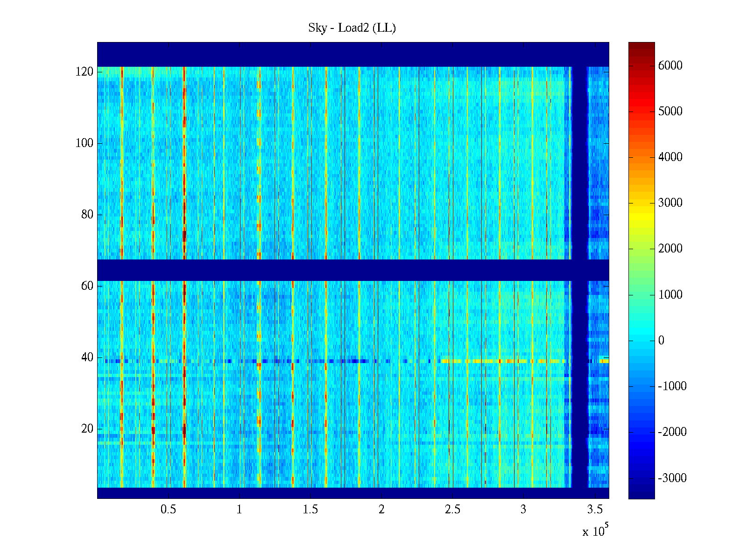Click x-axis tick label 1.5

310,510
